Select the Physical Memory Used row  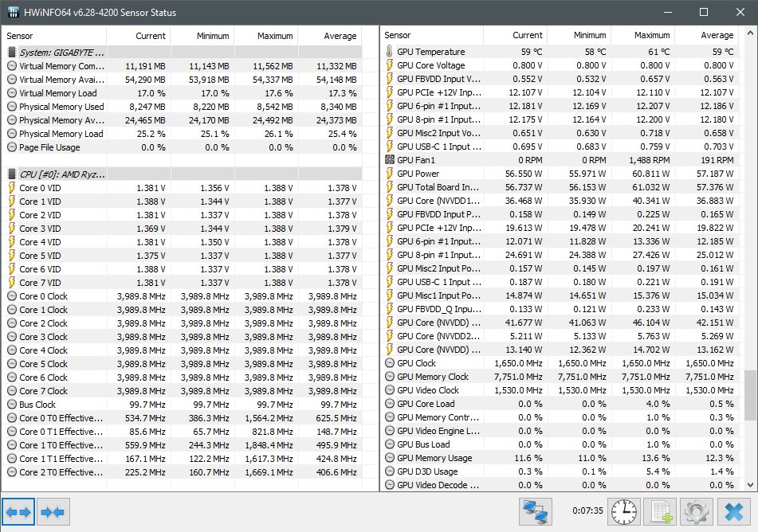coord(182,106)
